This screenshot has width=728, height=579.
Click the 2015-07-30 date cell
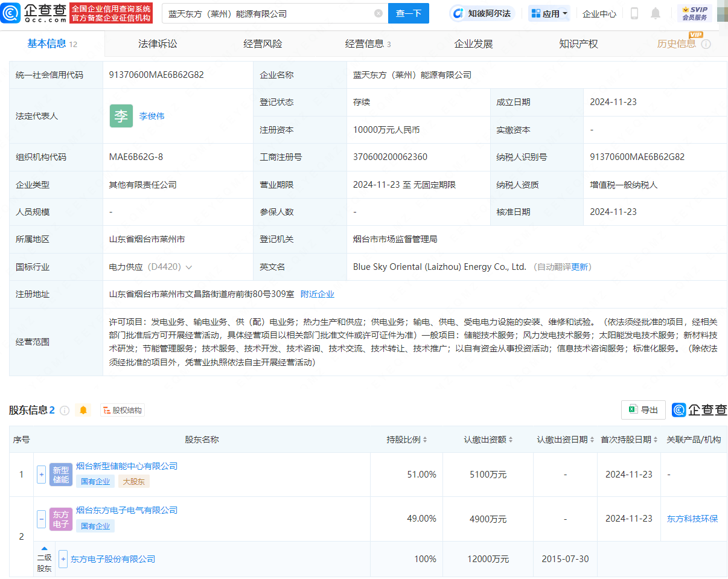tap(565, 559)
